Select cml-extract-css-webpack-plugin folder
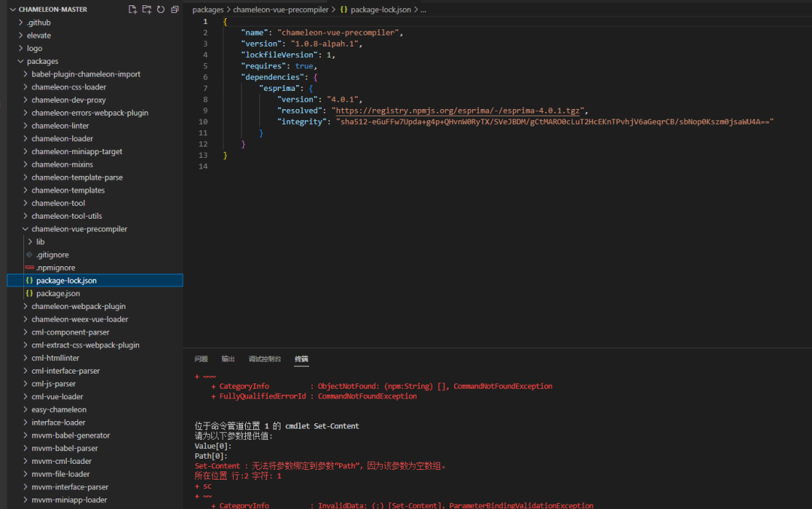Viewport: 812px width, 509px height. tap(86, 345)
